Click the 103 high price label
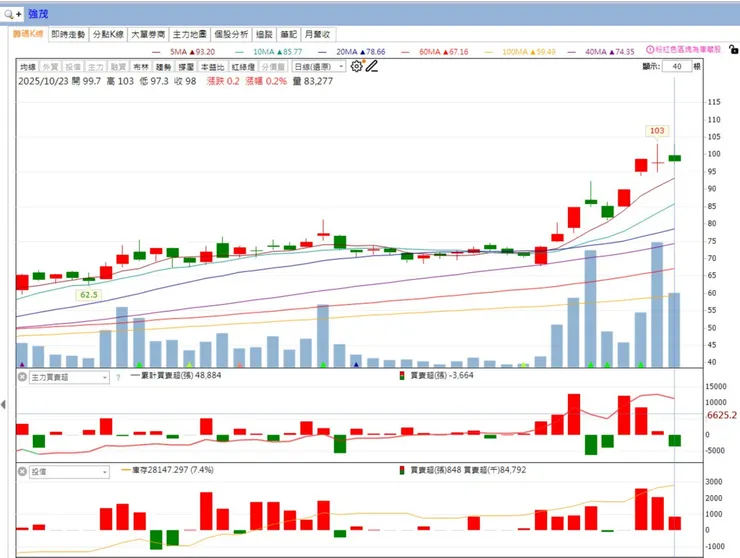Screen dimensions: 740x558 pos(657,131)
